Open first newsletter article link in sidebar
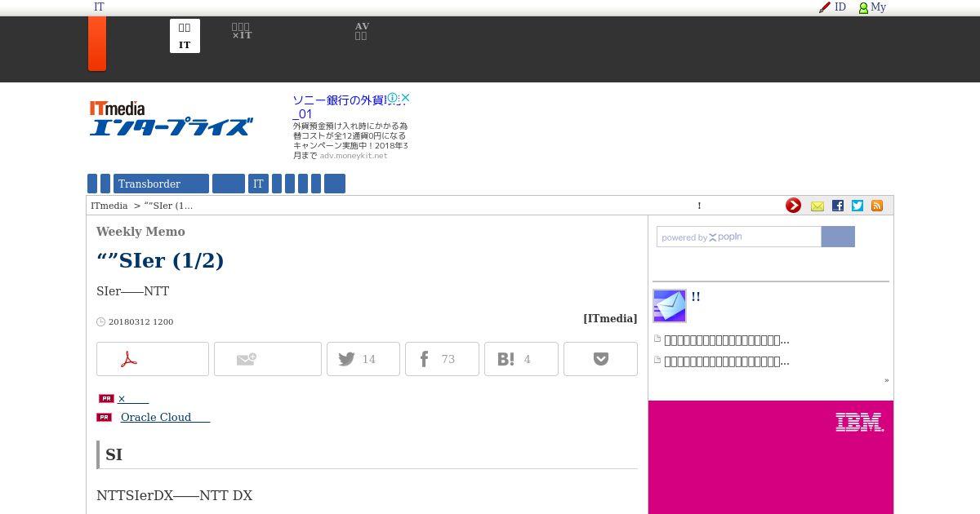The image size is (980, 514). pos(727,340)
